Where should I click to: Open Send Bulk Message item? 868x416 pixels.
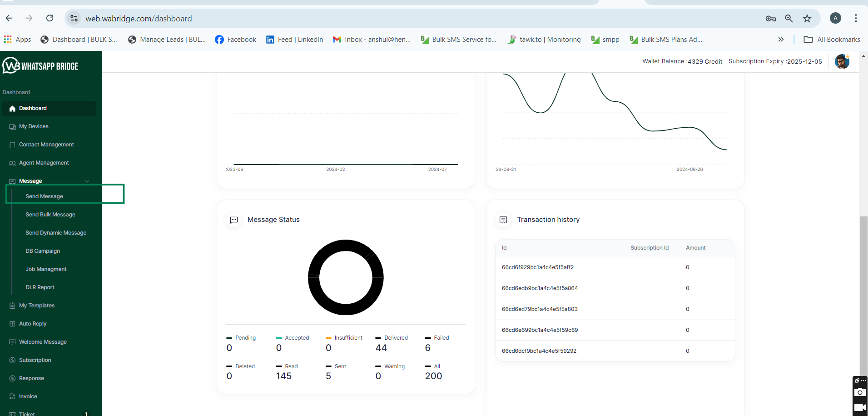[x=50, y=215]
